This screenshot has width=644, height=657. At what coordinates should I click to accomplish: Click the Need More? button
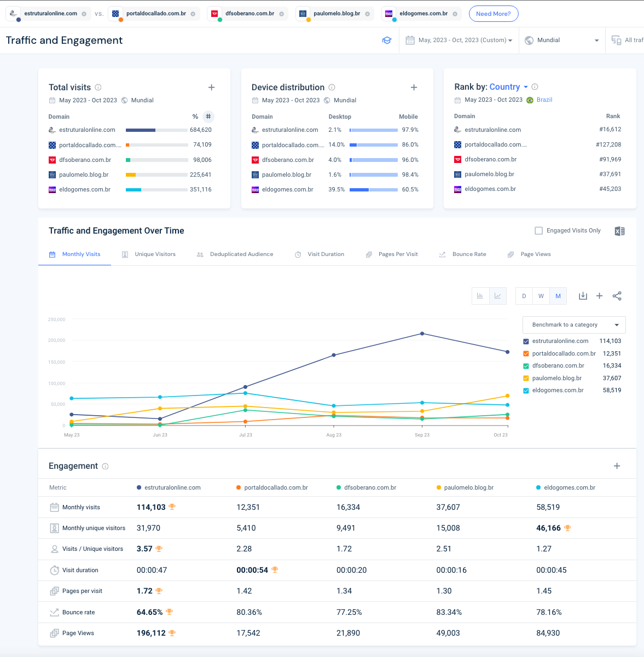pyautogui.click(x=493, y=14)
